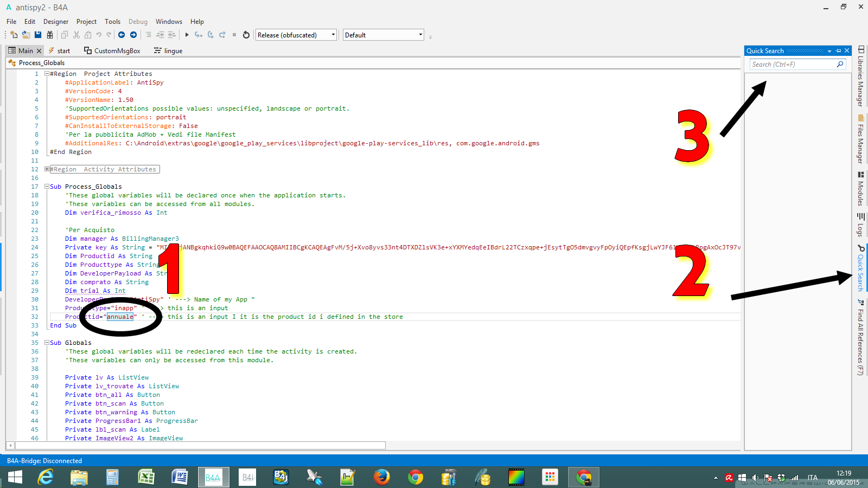This screenshot has height=488, width=868.
Task: Pin the Quick Search panel
Action: (x=838, y=50)
